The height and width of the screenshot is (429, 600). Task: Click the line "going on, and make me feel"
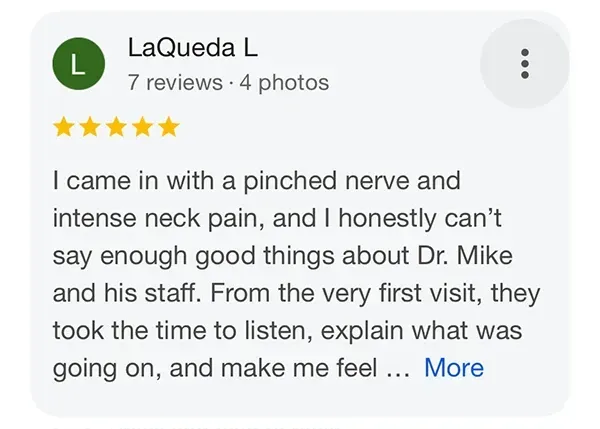(215, 368)
